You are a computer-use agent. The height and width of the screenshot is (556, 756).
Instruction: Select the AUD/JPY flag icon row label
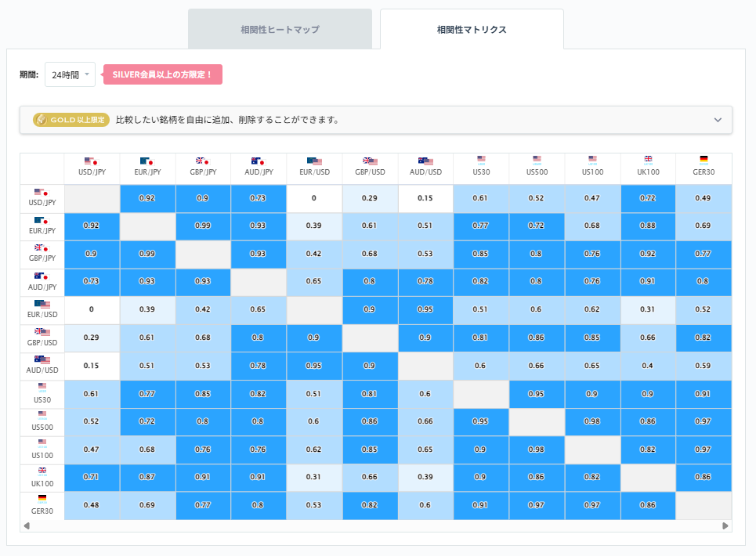(42, 277)
